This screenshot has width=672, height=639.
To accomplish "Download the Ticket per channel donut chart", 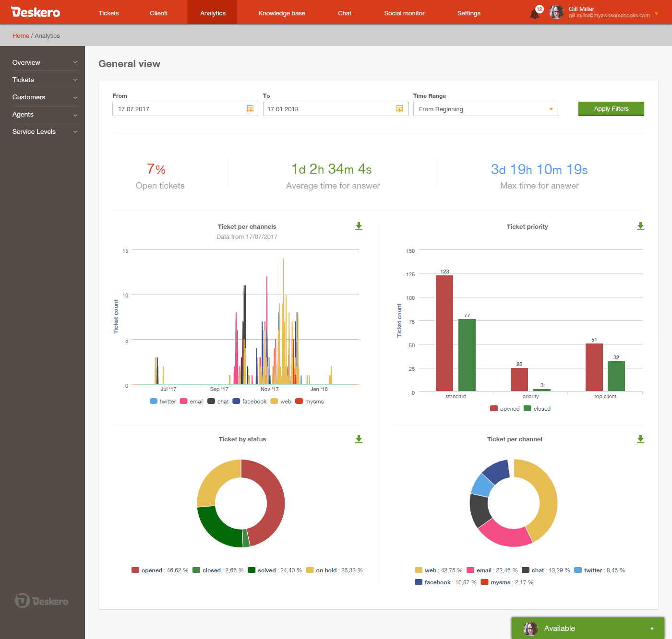I will coord(640,439).
